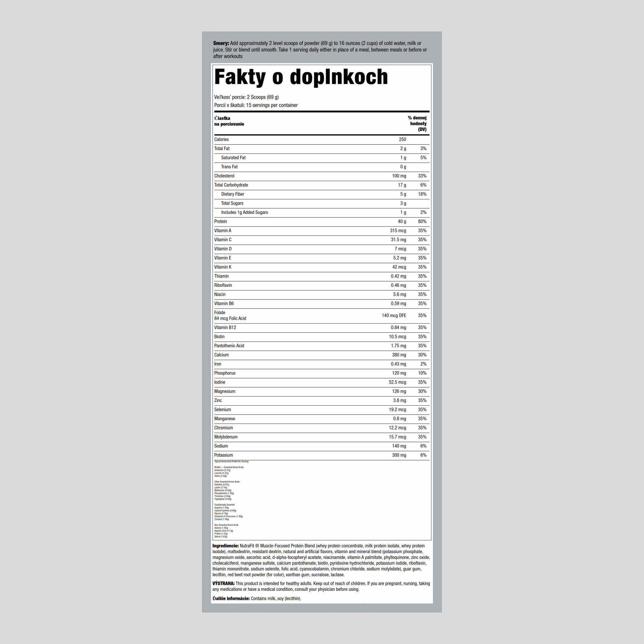The image size is (644, 644).
Task: Click '84 mcg Folic Acid' text
Action: [x=230, y=318]
